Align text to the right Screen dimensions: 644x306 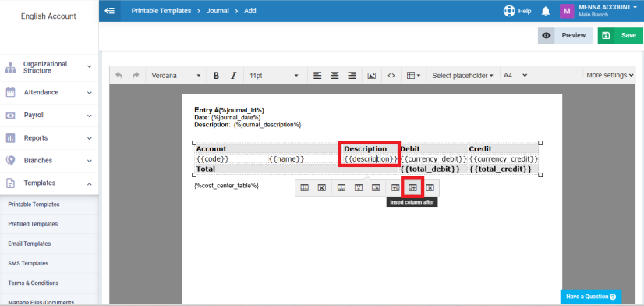pyautogui.click(x=352, y=76)
